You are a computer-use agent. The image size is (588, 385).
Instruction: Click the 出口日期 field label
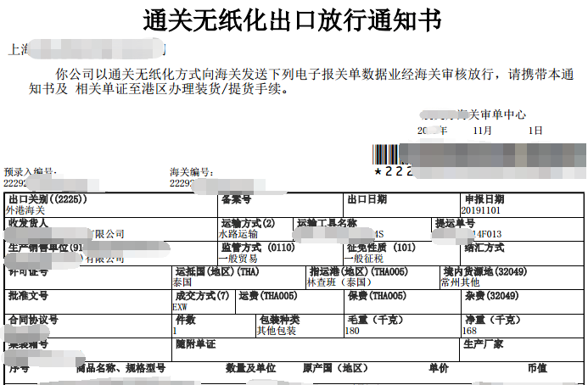pyautogui.click(x=367, y=199)
